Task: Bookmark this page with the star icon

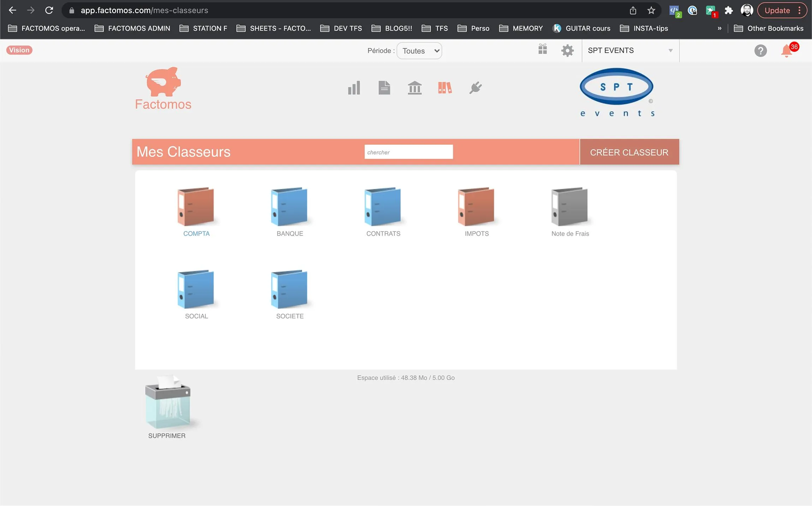Action: point(651,10)
